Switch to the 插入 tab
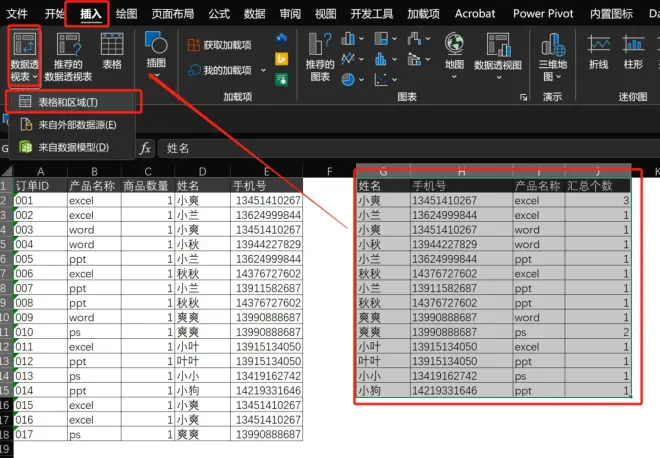Viewport: 660px width, 458px height. coord(91,14)
